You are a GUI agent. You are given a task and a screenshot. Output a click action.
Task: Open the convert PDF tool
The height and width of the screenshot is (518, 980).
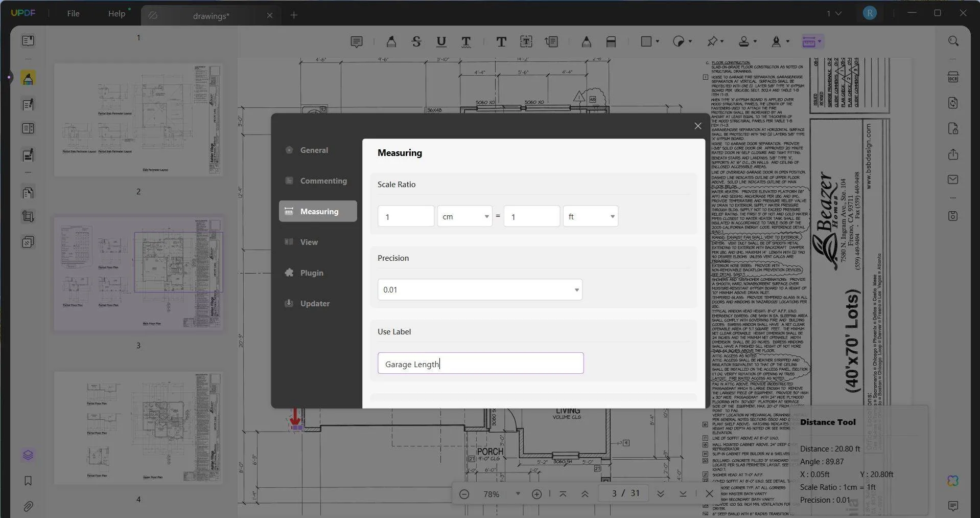(x=953, y=103)
